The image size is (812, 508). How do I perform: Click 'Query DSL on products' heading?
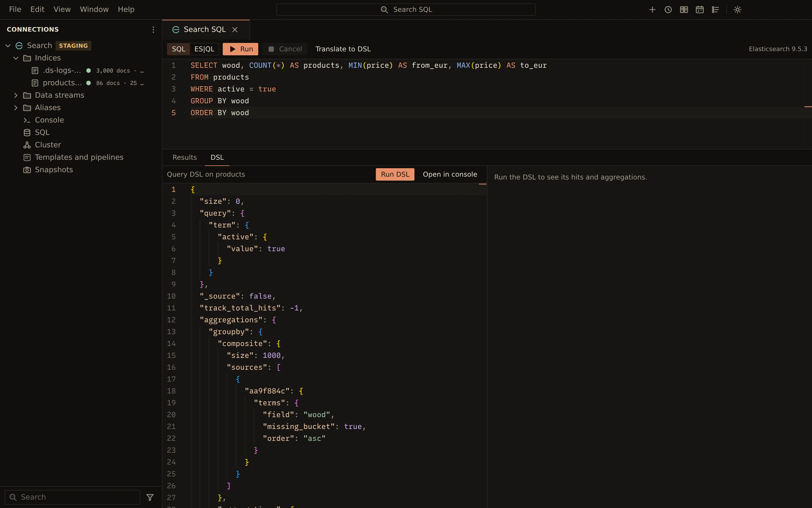click(x=206, y=174)
